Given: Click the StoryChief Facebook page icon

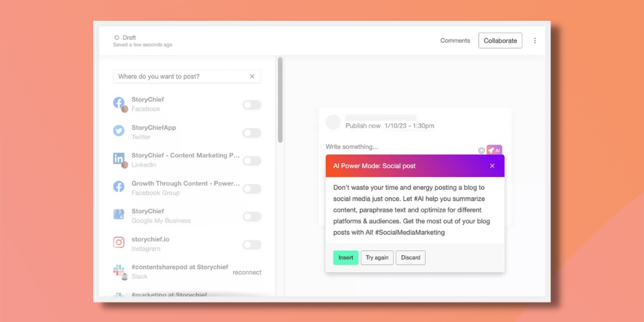Looking at the screenshot, I should (x=119, y=103).
